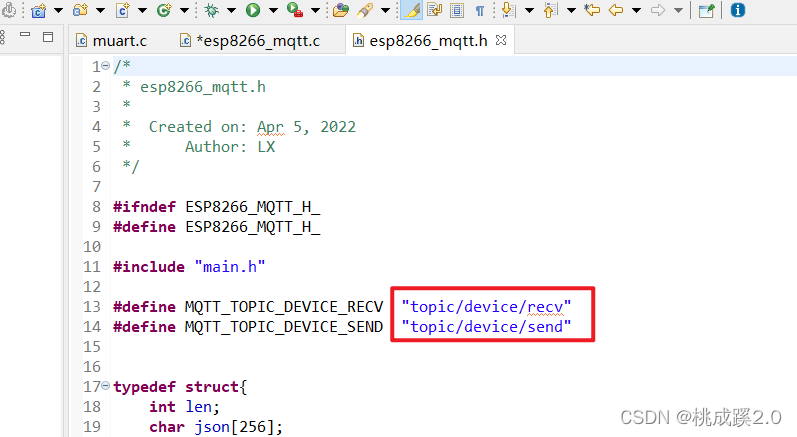Click 'char json[256];' on line 19
The width and height of the screenshot is (797, 437).
(x=216, y=427)
